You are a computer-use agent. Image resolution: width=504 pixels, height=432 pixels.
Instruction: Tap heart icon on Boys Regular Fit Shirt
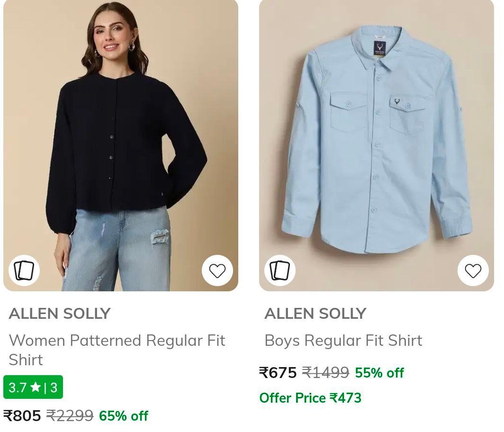[473, 271]
